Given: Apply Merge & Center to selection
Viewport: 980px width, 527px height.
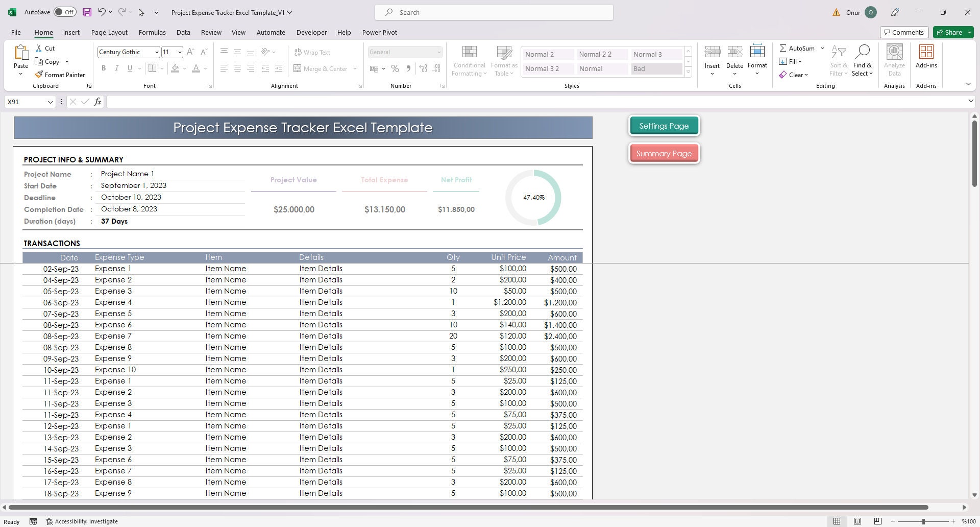Looking at the screenshot, I should (321, 68).
